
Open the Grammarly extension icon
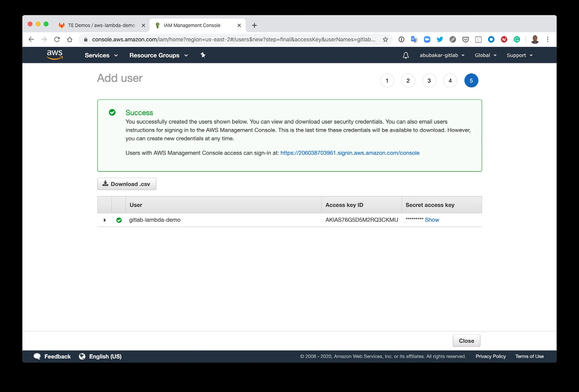[517, 40]
